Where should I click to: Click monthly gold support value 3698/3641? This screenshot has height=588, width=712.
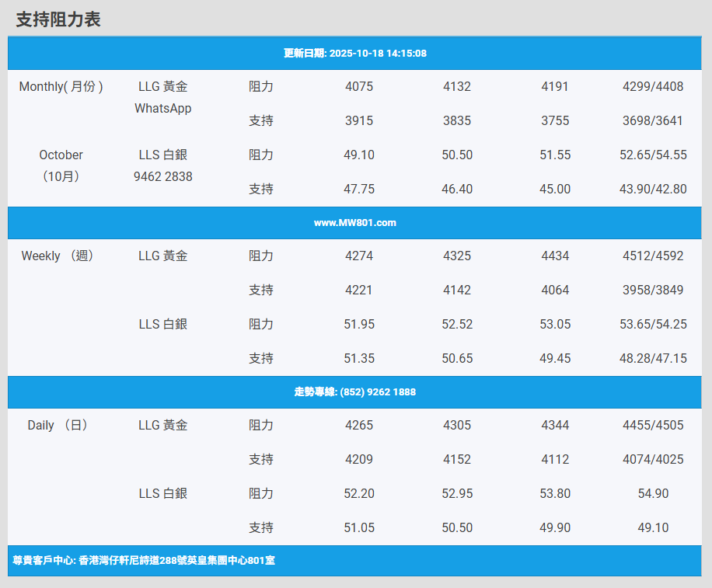653,120
